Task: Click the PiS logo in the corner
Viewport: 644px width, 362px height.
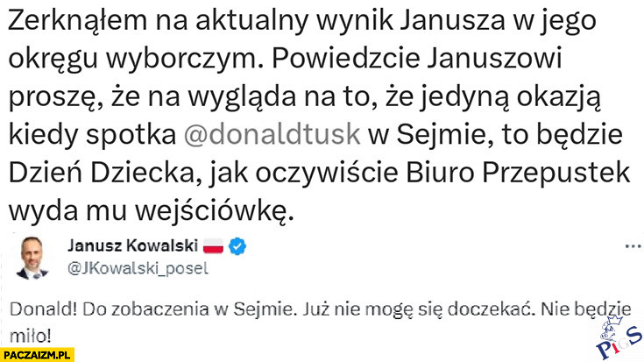Action: 618,339
